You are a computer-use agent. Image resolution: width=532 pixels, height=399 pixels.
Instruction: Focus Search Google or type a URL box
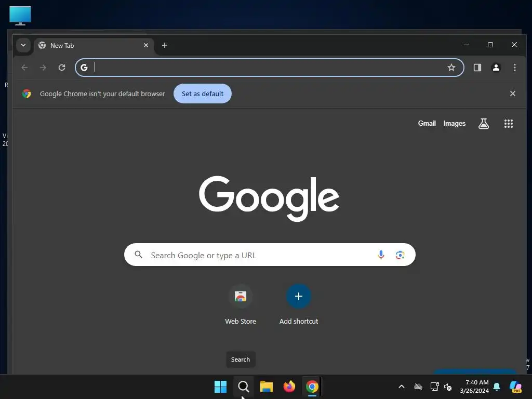tap(270, 255)
